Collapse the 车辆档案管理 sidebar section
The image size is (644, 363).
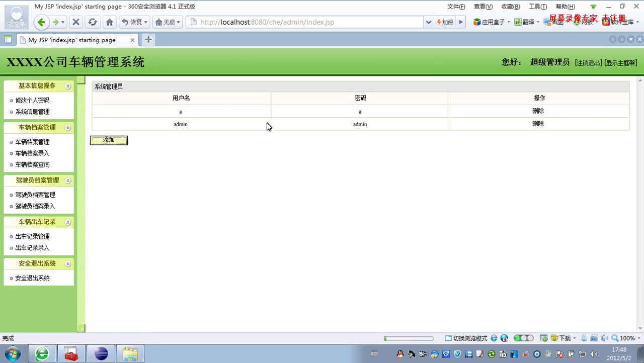pos(68,128)
